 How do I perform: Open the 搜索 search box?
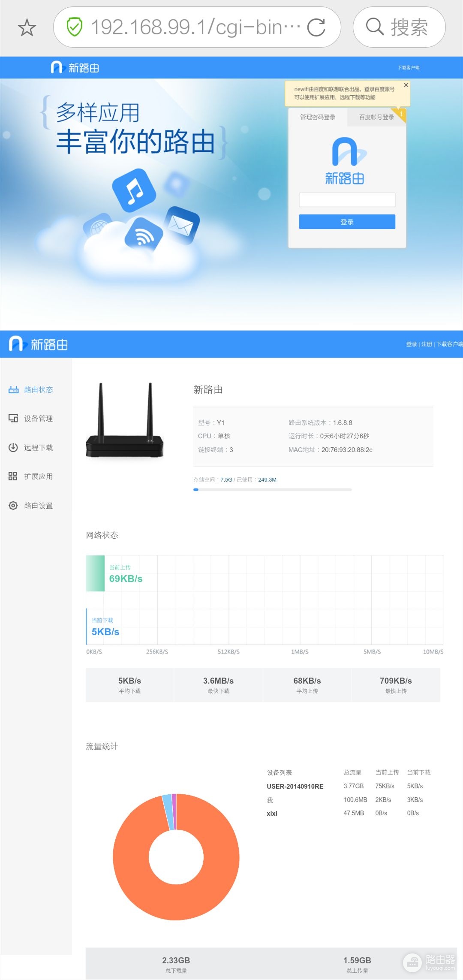point(399,27)
